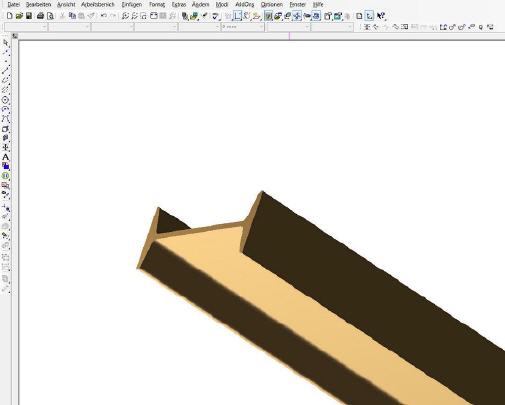Open the Einfügen menu
This screenshot has height=405, width=505.
pyautogui.click(x=131, y=5)
